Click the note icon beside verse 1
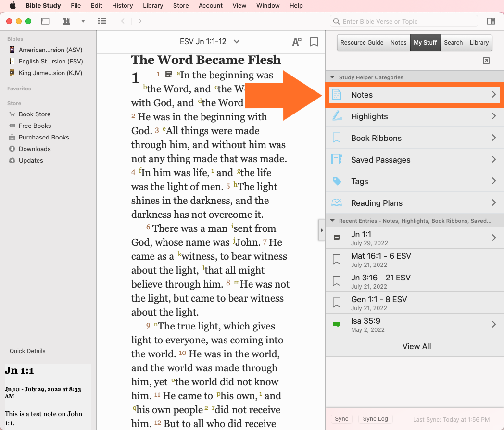The height and width of the screenshot is (430, 504). click(x=169, y=74)
